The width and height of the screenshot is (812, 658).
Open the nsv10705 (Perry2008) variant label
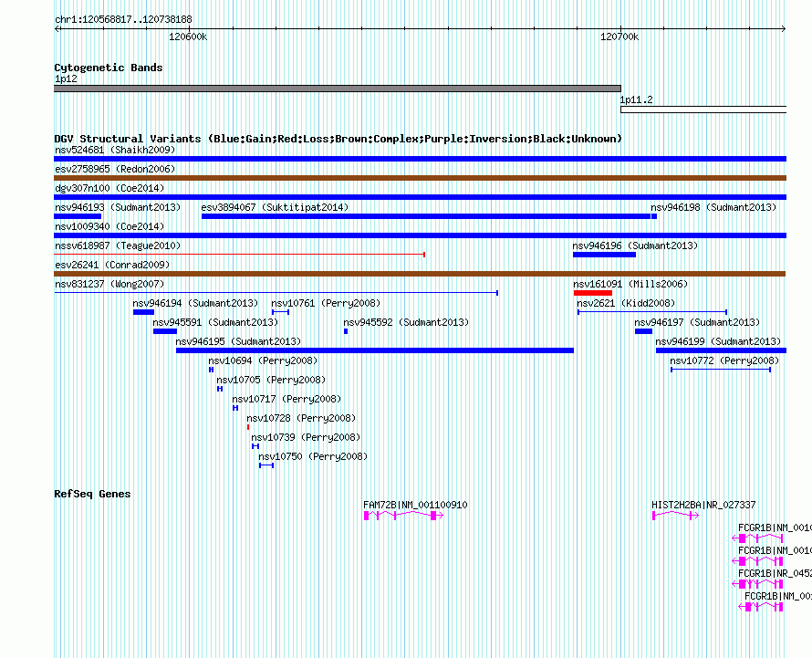(271, 381)
